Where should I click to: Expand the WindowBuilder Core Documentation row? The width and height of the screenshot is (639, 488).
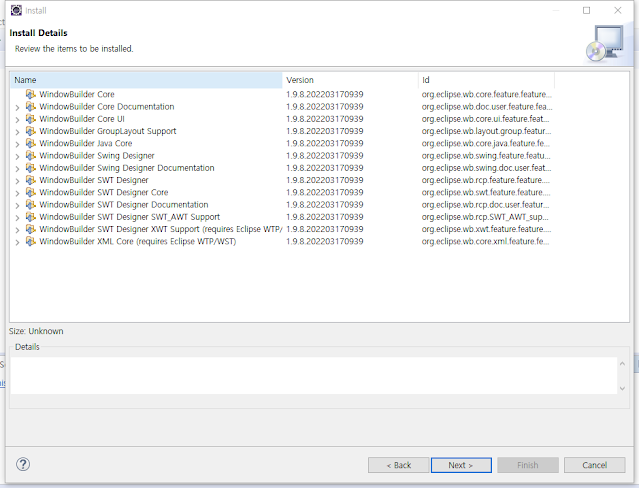(x=17, y=108)
